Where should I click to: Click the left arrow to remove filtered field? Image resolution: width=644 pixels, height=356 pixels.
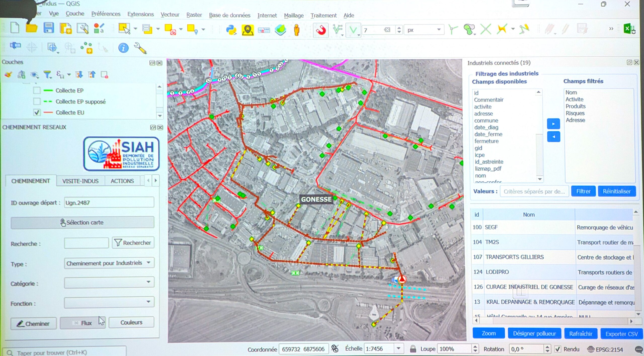point(553,137)
